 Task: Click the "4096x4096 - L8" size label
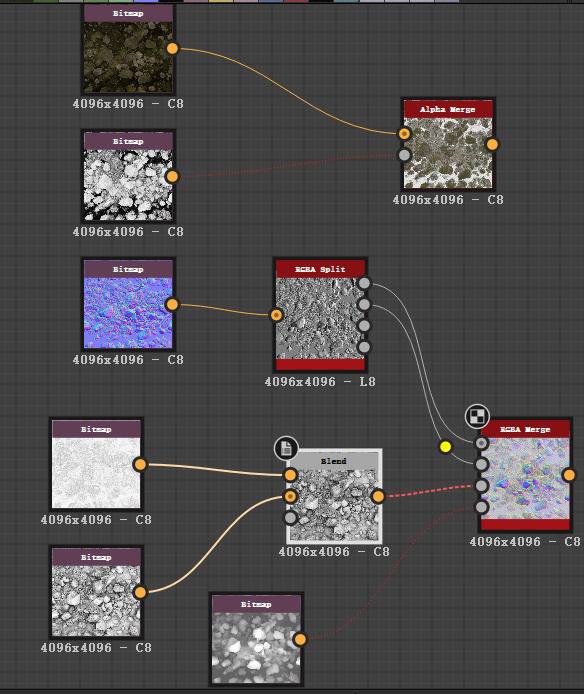point(320,382)
